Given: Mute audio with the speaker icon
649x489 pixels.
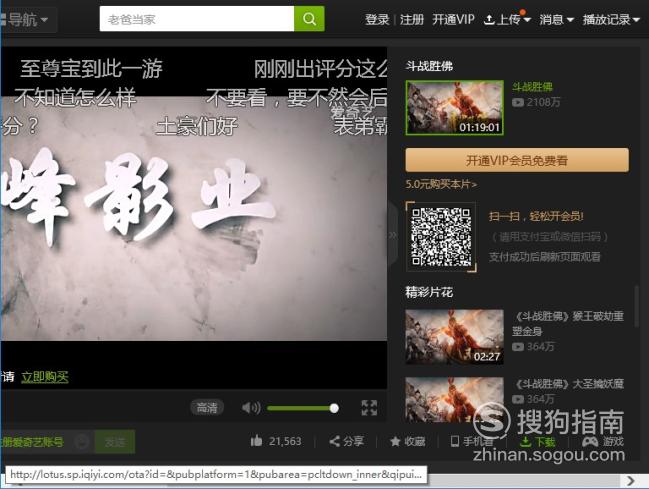Looking at the screenshot, I should coord(251,408).
